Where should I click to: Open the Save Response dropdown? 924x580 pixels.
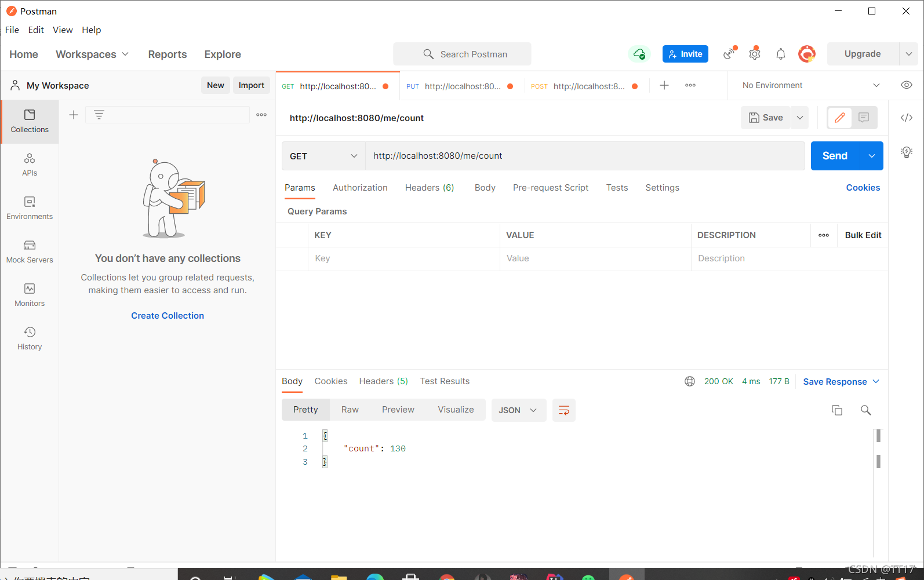tap(841, 382)
